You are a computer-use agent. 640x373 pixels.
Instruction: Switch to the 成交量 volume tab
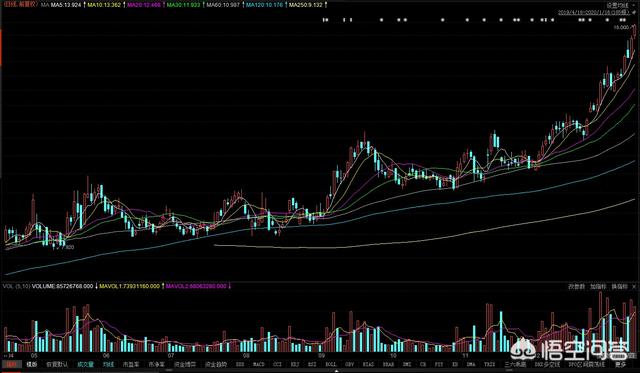tap(85, 364)
